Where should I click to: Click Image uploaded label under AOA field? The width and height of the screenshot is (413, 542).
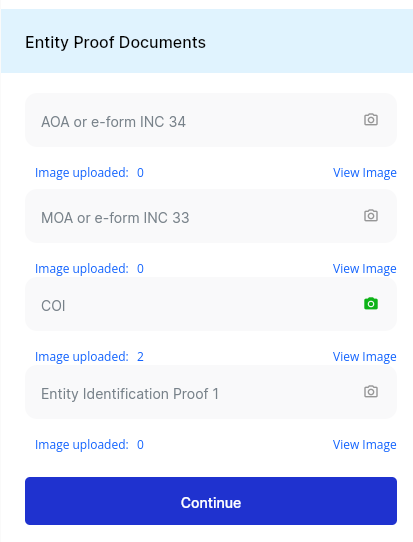(x=82, y=172)
